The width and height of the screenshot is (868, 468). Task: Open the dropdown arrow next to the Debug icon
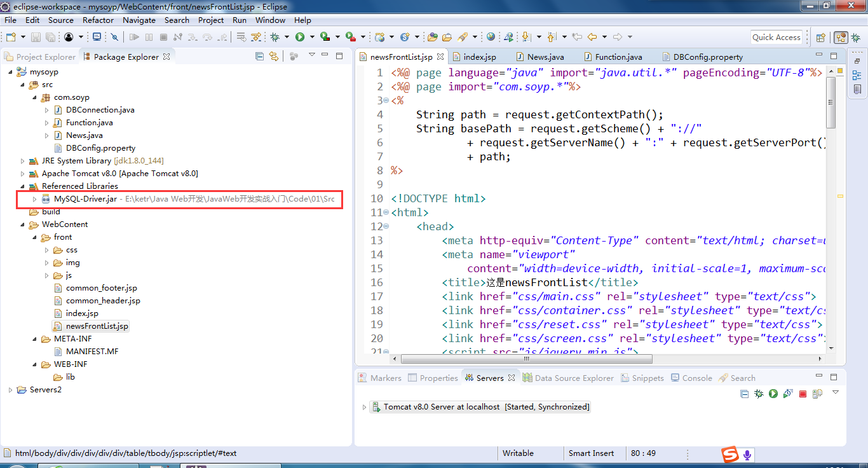click(x=287, y=37)
